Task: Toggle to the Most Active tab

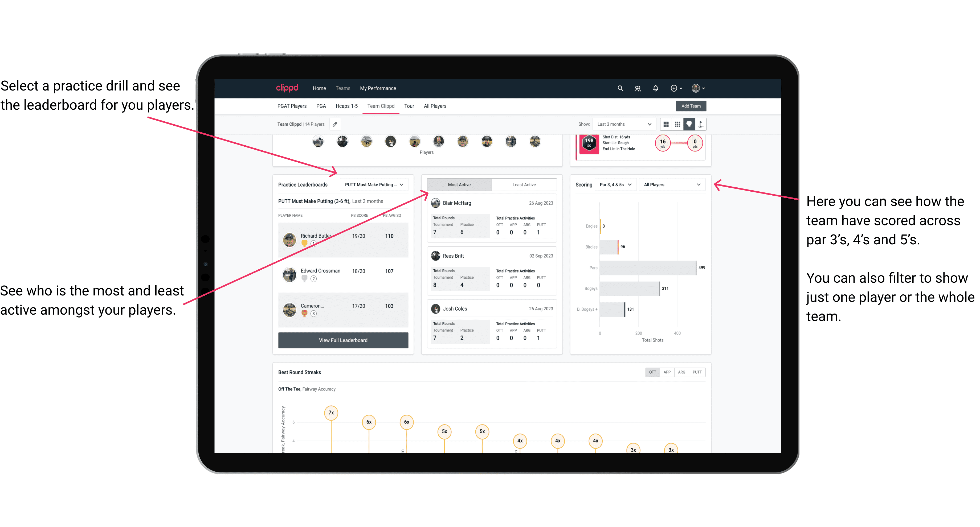Action: (x=458, y=185)
